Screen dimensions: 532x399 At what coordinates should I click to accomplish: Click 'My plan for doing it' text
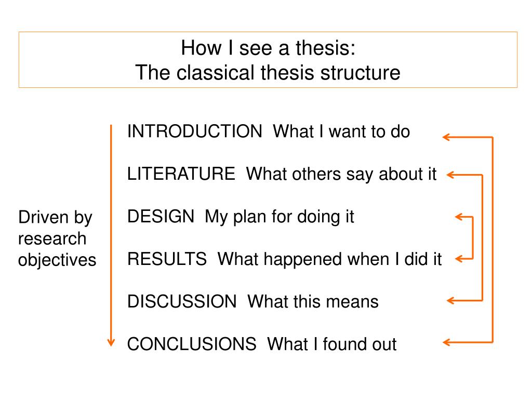[280, 217]
